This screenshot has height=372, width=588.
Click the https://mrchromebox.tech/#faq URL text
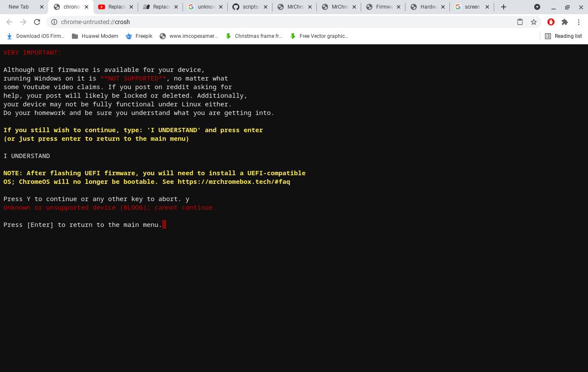point(234,182)
